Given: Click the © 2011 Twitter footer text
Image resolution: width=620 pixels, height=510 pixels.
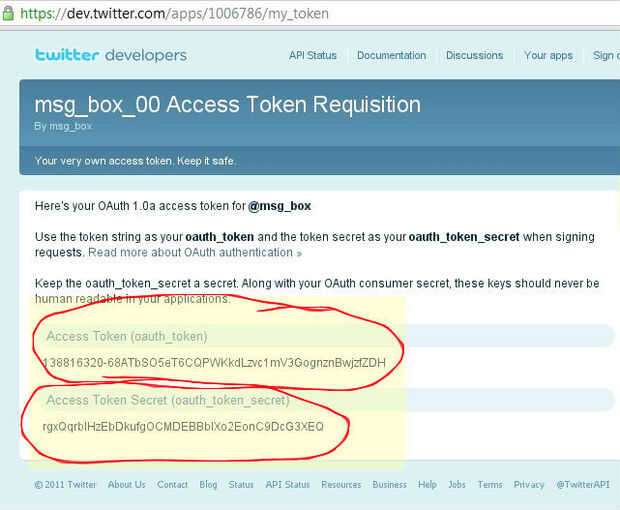Looking at the screenshot, I should pyautogui.click(x=65, y=485).
